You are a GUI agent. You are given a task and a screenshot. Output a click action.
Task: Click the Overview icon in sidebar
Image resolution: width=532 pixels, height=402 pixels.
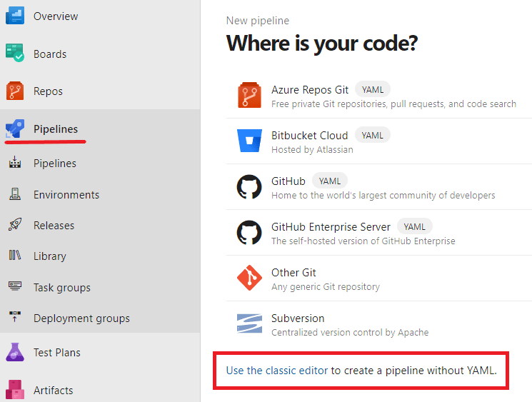[x=15, y=16]
